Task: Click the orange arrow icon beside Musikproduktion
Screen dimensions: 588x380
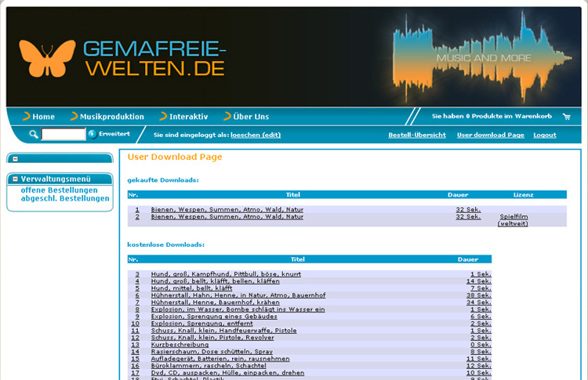Action: click(74, 117)
